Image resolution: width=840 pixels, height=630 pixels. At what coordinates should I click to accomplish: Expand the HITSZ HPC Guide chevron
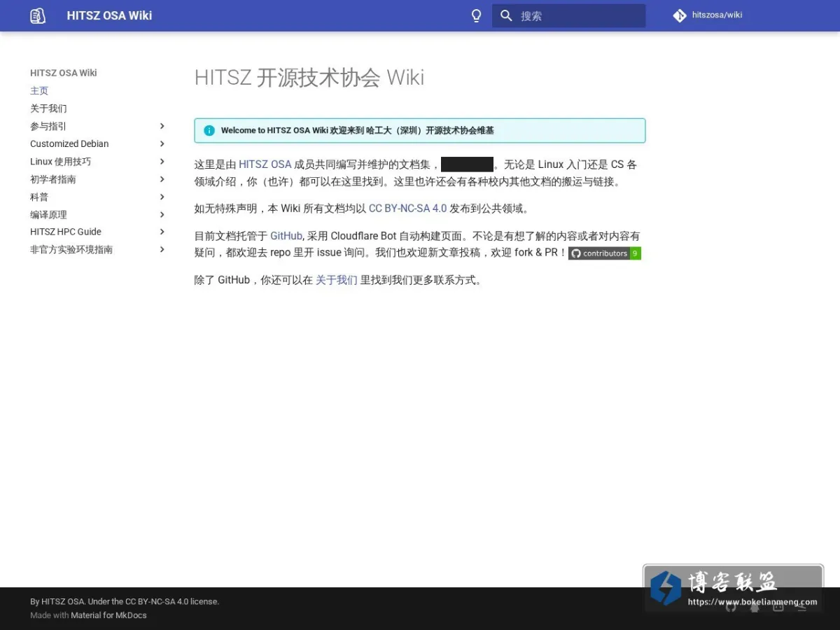[x=162, y=232]
